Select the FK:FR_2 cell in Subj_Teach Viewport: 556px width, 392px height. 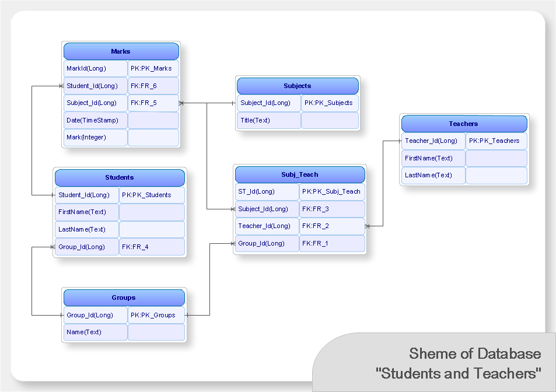[x=332, y=226]
